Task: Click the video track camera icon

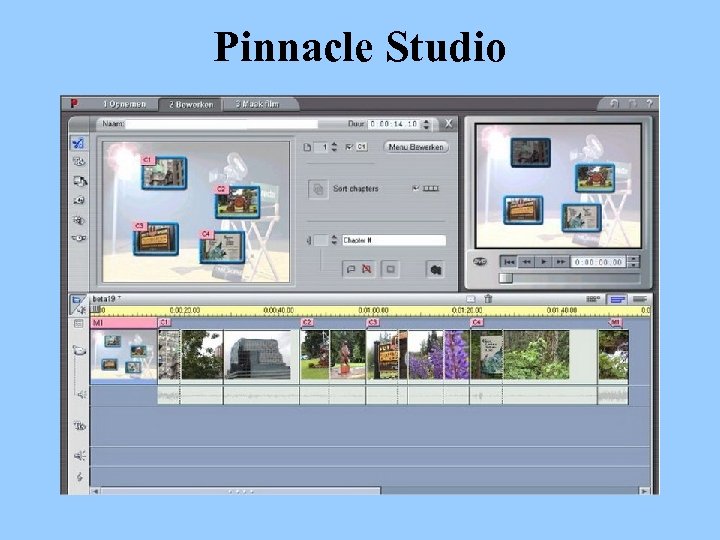Action: click(79, 350)
